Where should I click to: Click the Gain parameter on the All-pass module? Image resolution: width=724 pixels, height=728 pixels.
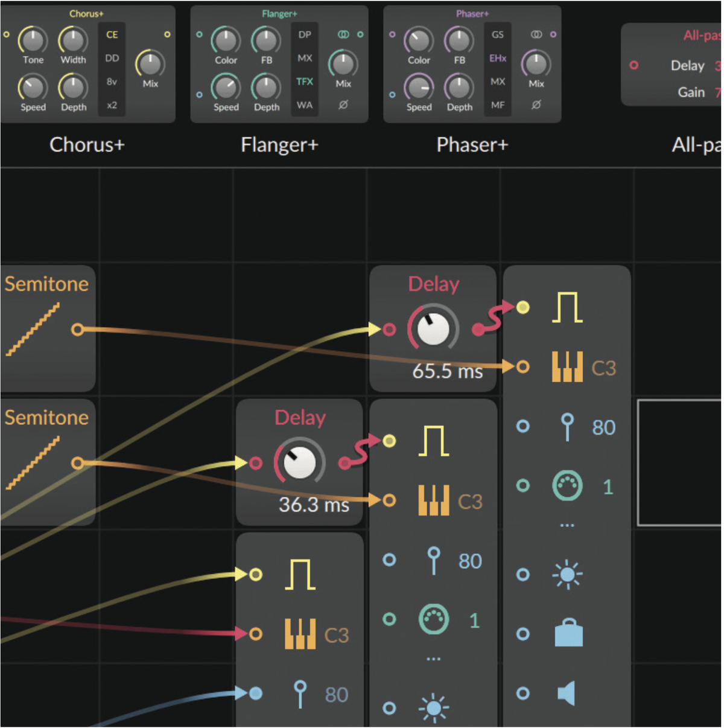(691, 92)
